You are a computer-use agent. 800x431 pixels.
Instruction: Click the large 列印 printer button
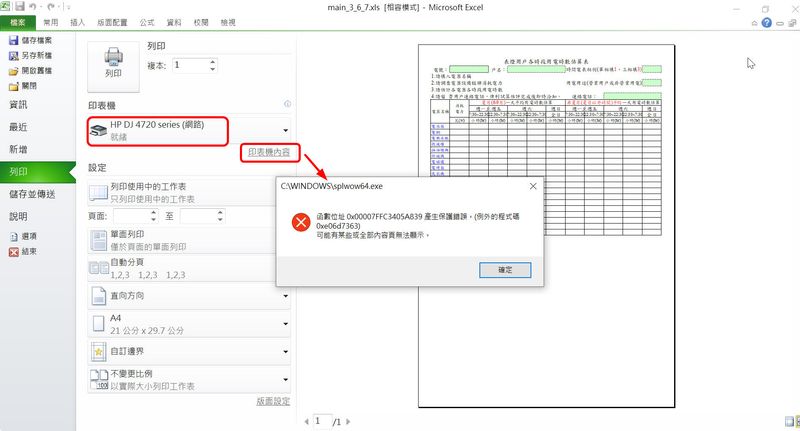point(113,62)
